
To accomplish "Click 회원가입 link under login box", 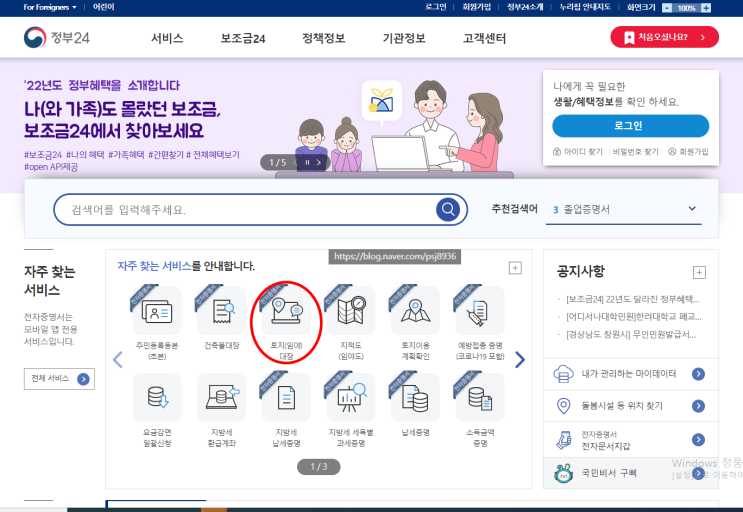I will (688, 152).
